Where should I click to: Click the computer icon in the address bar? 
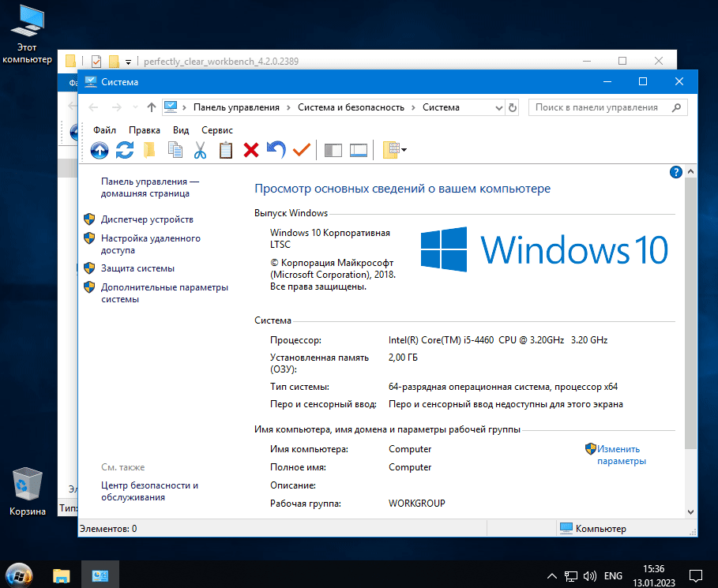(171, 107)
